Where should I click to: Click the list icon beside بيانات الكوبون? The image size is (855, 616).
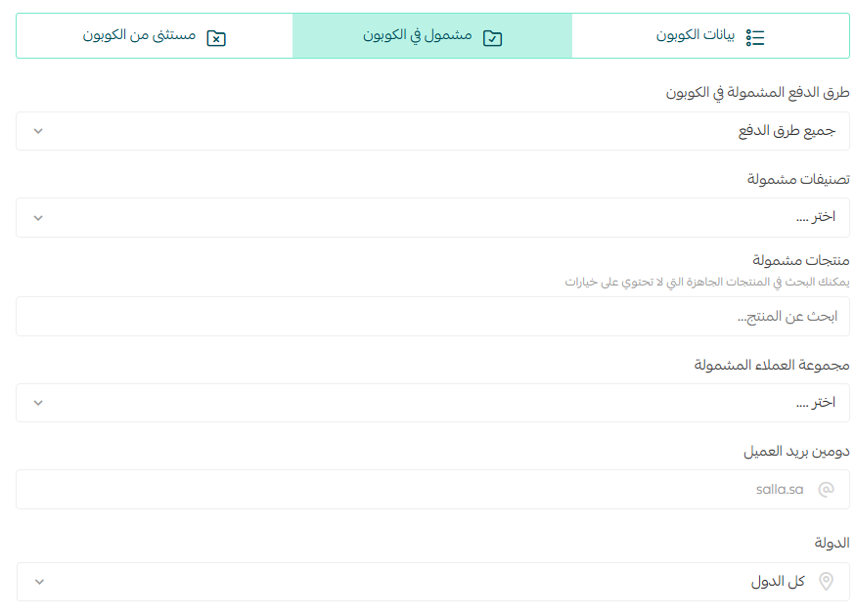(755, 37)
